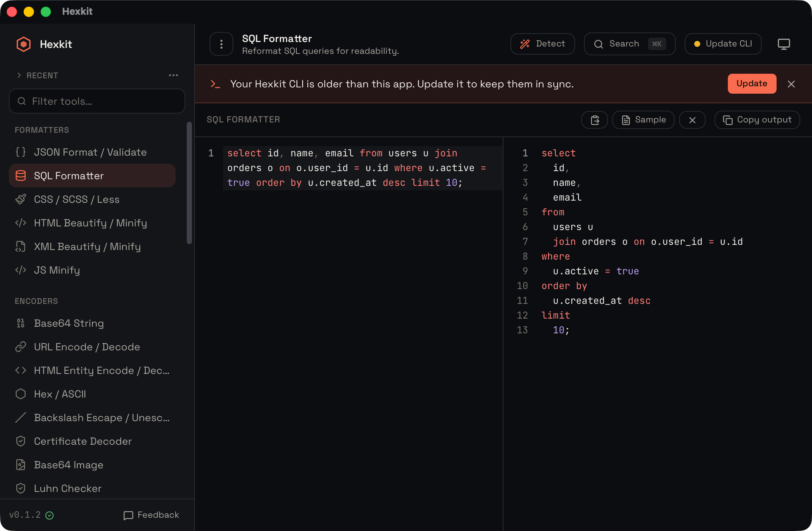Open the Recent section ellipsis menu
This screenshot has width=812, height=531.
[173, 75]
